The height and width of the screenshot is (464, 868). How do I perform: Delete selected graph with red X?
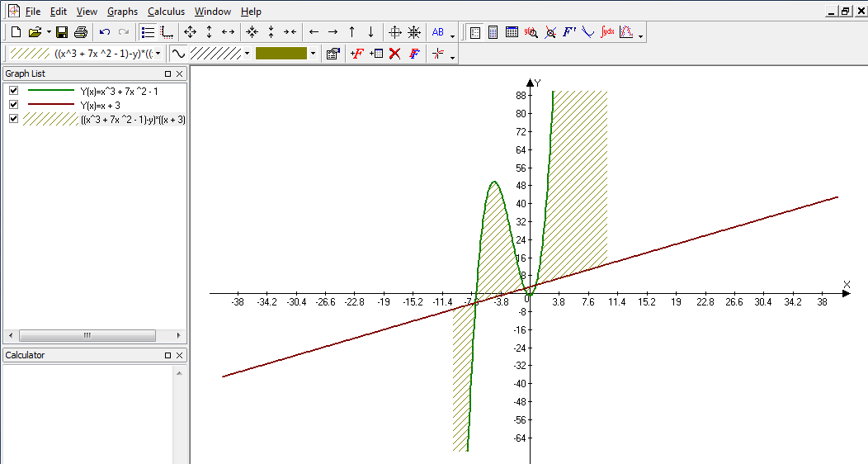coord(394,54)
